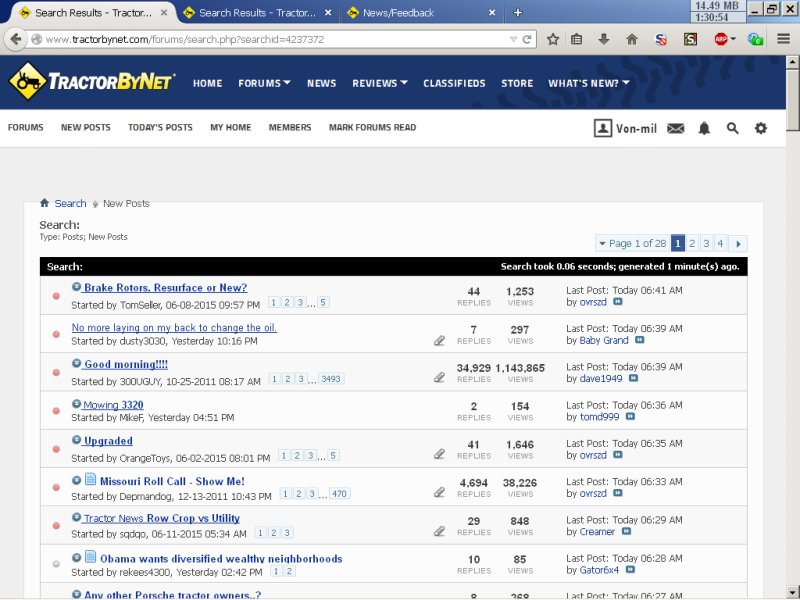The height and width of the screenshot is (600, 800).
Task: Click the notifications bell icon
Action: tap(704, 128)
